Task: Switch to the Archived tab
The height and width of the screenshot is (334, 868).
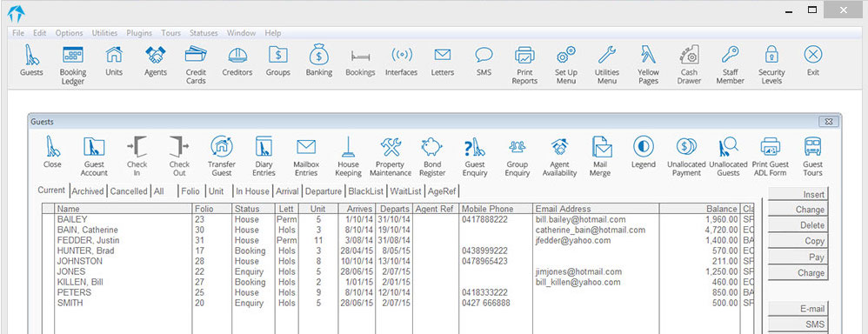Action: coord(88,191)
